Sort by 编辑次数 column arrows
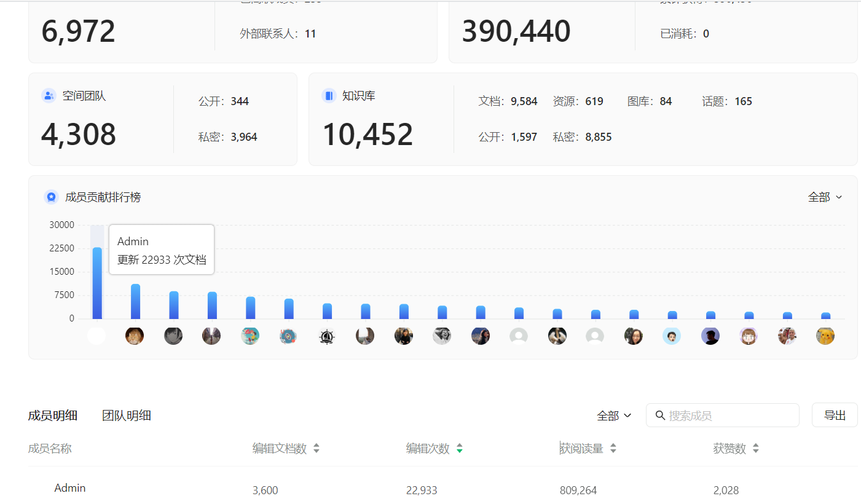 459,449
